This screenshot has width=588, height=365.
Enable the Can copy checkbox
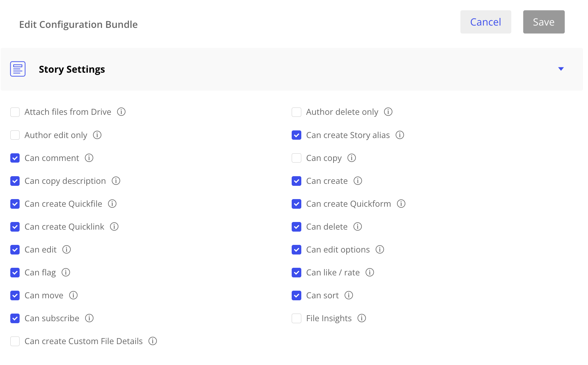[x=296, y=158]
